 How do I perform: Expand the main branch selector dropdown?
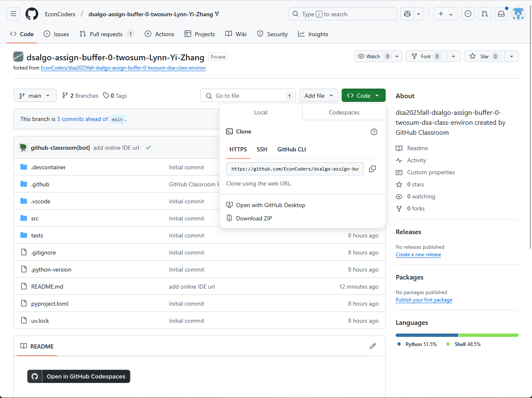click(35, 96)
